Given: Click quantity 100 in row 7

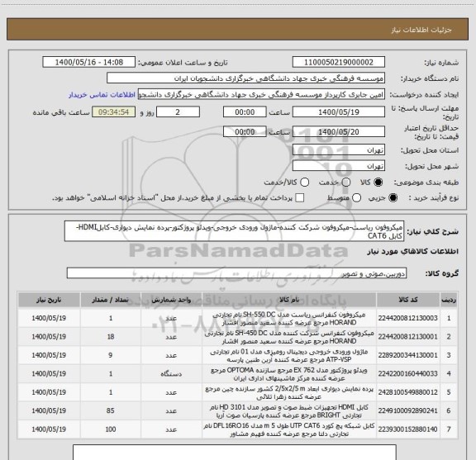Looking at the screenshot, I should (x=111, y=429).
